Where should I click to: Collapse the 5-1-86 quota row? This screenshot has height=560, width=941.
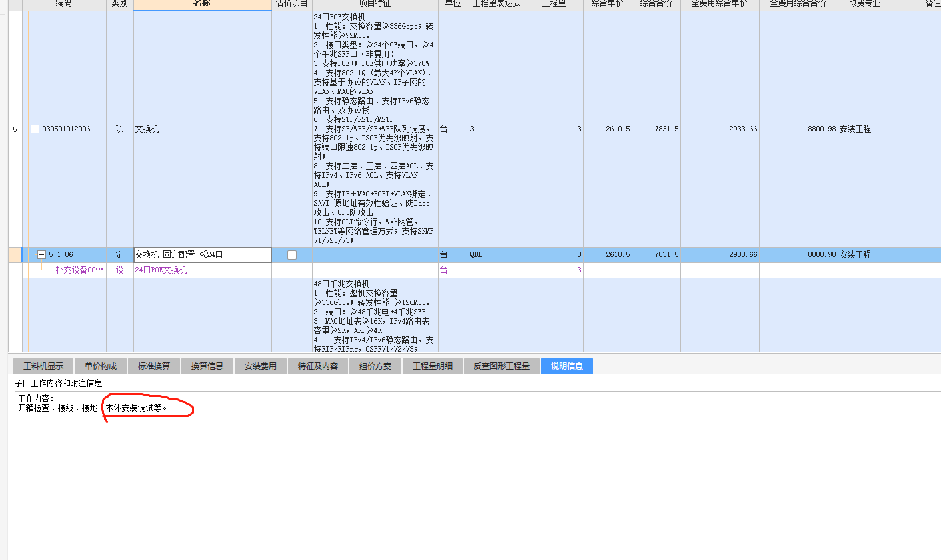point(42,255)
